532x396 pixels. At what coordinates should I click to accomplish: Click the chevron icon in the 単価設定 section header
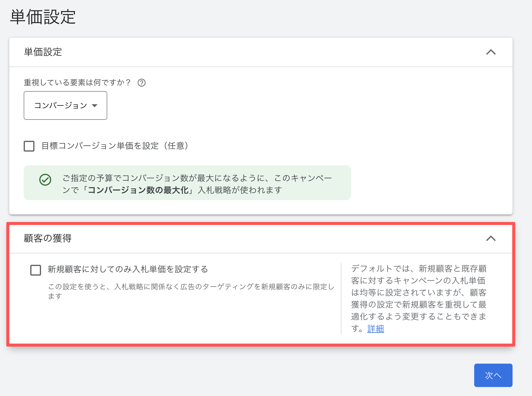491,52
